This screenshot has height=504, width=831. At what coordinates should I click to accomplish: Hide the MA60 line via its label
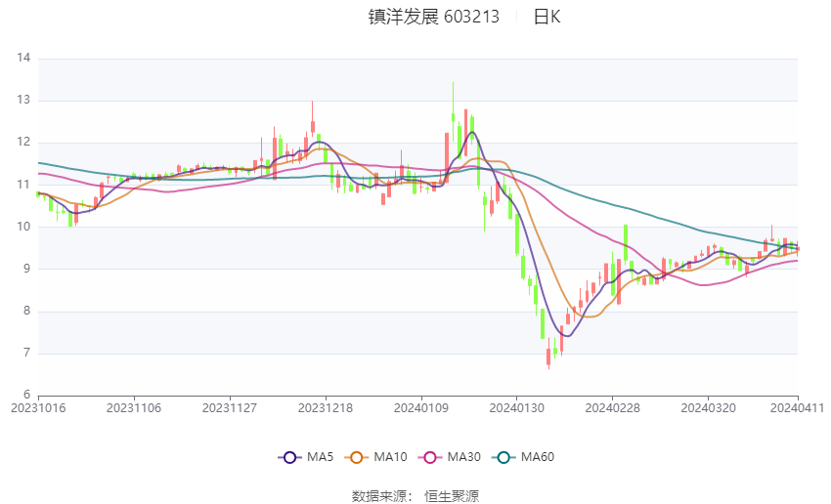click(538, 457)
